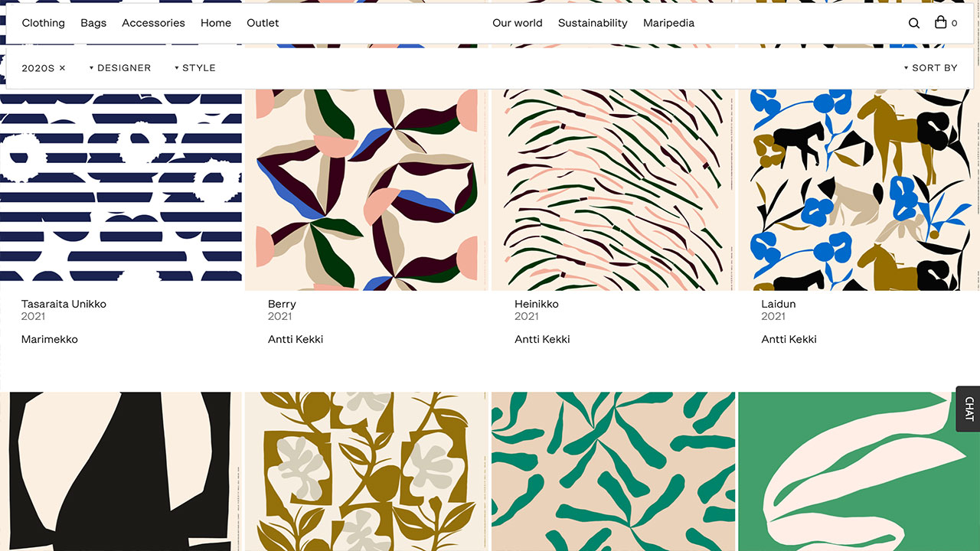Visit the Sustainability page
Image resolution: width=980 pixels, height=551 pixels.
tap(593, 23)
